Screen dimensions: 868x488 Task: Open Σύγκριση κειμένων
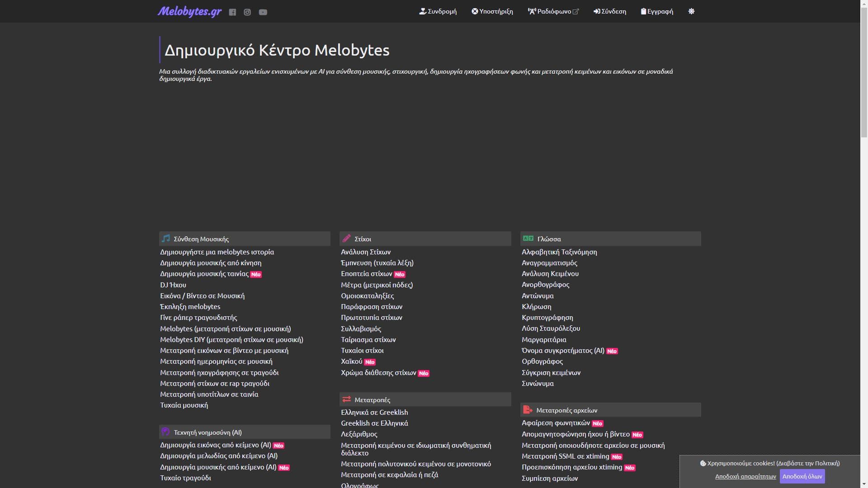[x=551, y=373]
